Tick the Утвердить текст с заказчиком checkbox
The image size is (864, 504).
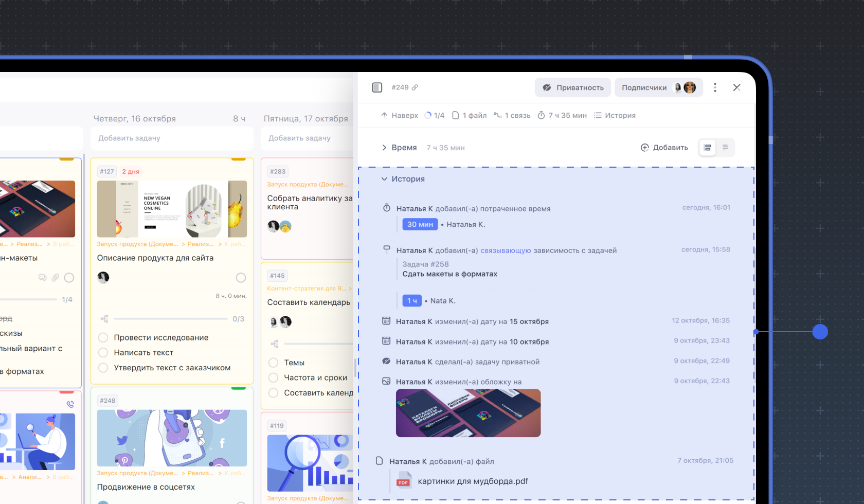point(103,368)
